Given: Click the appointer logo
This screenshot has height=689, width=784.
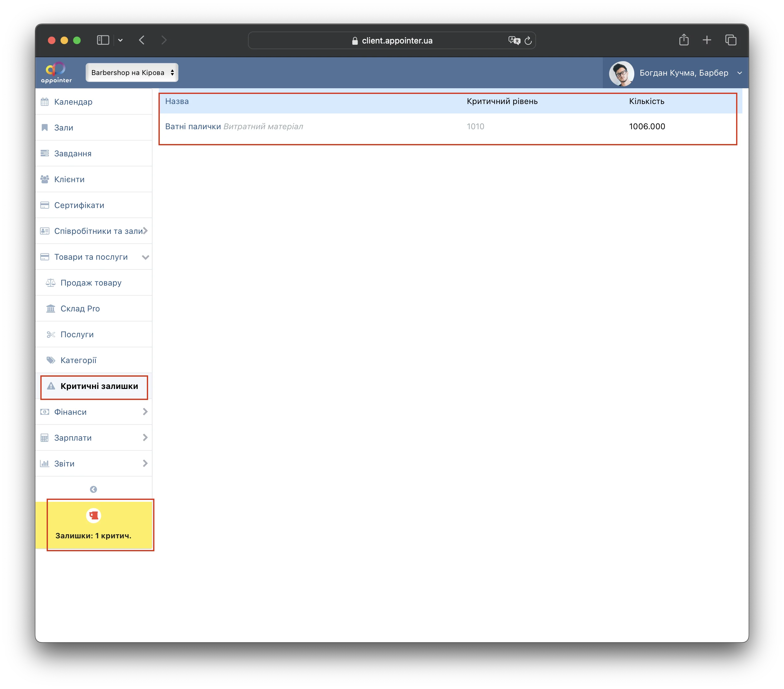Looking at the screenshot, I should pyautogui.click(x=56, y=72).
